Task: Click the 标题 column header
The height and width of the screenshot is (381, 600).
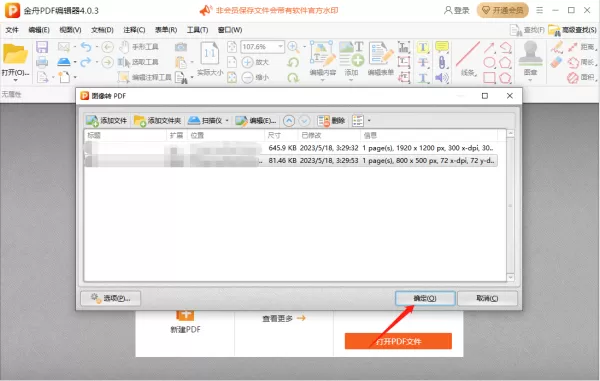Action: [x=126, y=135]
